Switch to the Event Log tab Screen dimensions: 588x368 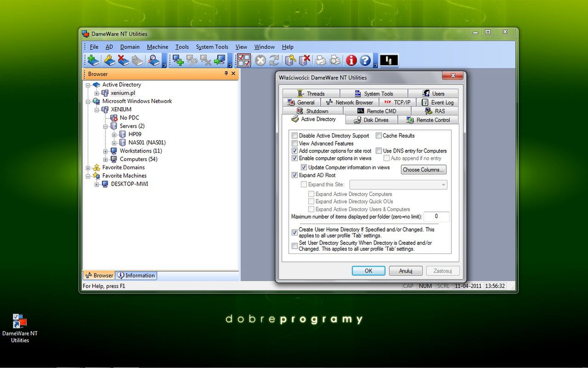438,103
